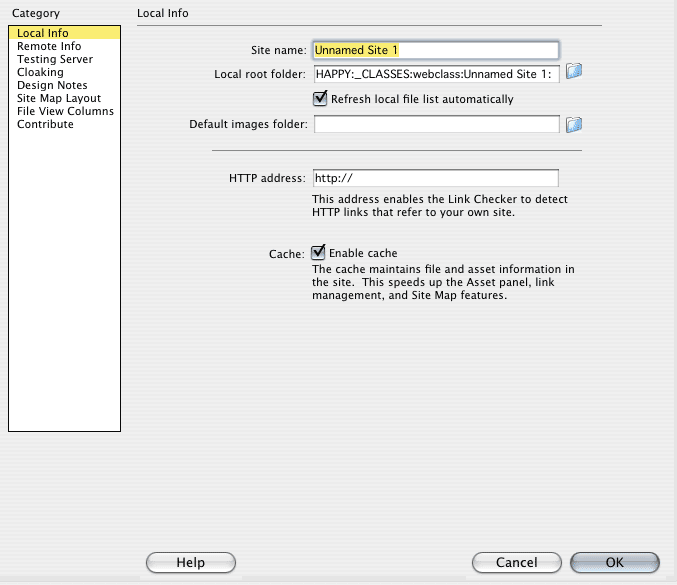Go to Design Notes settings

coord(52,85)
